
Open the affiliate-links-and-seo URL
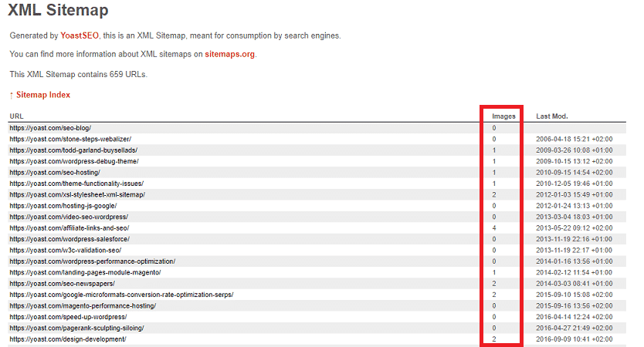pyautogui.click(x=69, y=227)
